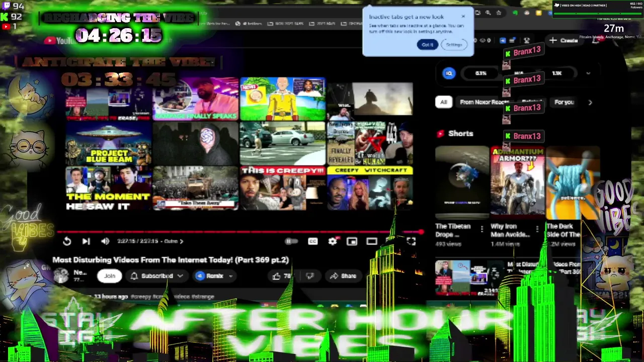
Task: Open the yellow-suited cartoon character video
Action: 283,99
